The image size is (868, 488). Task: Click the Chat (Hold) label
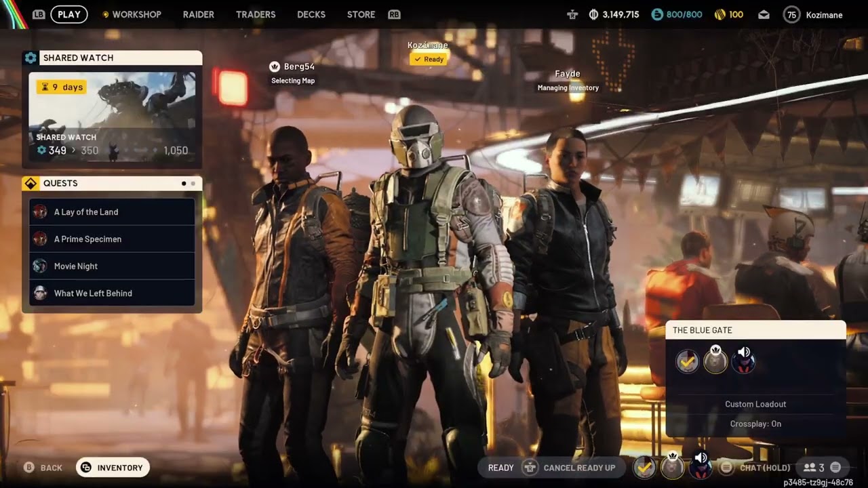coord(765,468)
